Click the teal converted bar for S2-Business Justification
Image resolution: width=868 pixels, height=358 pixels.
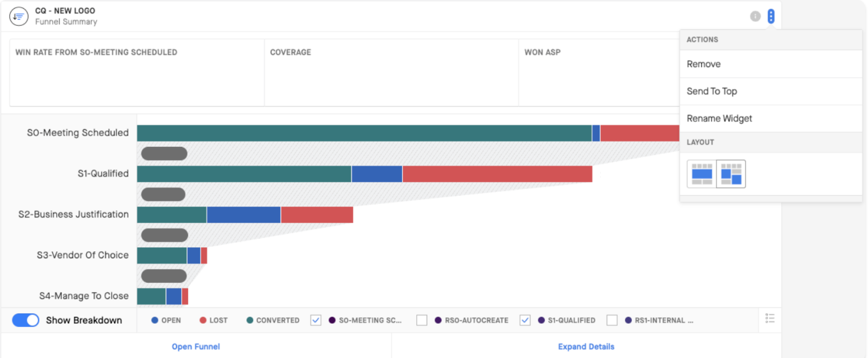click(172, 215)
